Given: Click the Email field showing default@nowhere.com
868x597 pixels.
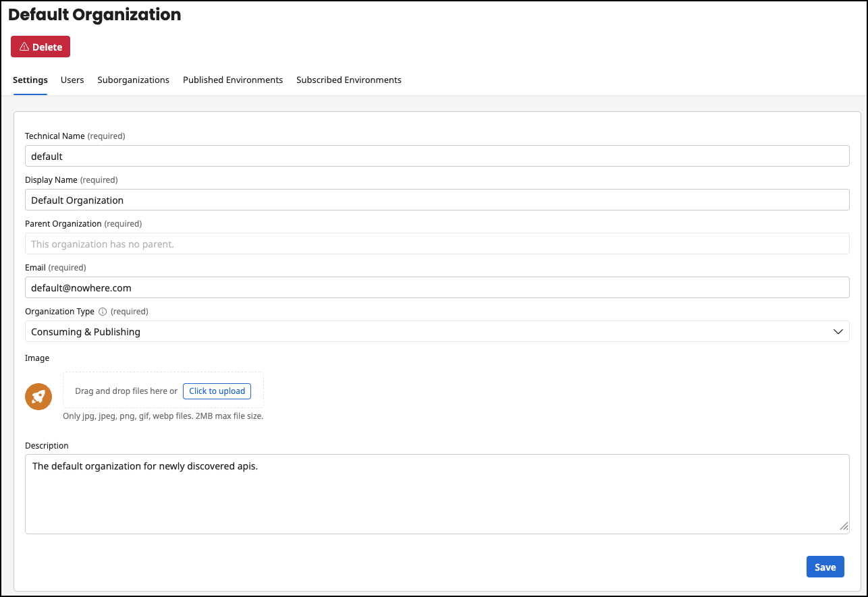Looking at the screenshot, I should 437,287.
